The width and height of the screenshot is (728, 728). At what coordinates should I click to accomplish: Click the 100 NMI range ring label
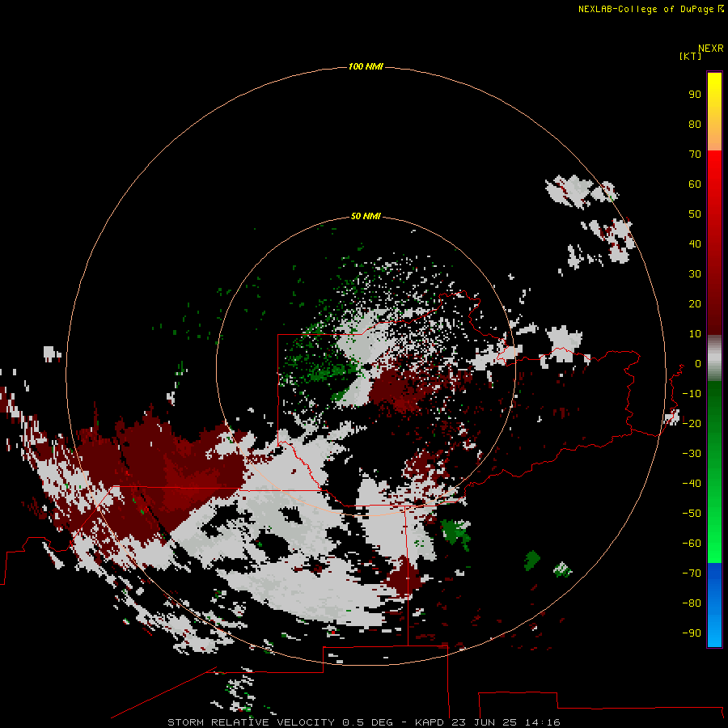(366, 66)
